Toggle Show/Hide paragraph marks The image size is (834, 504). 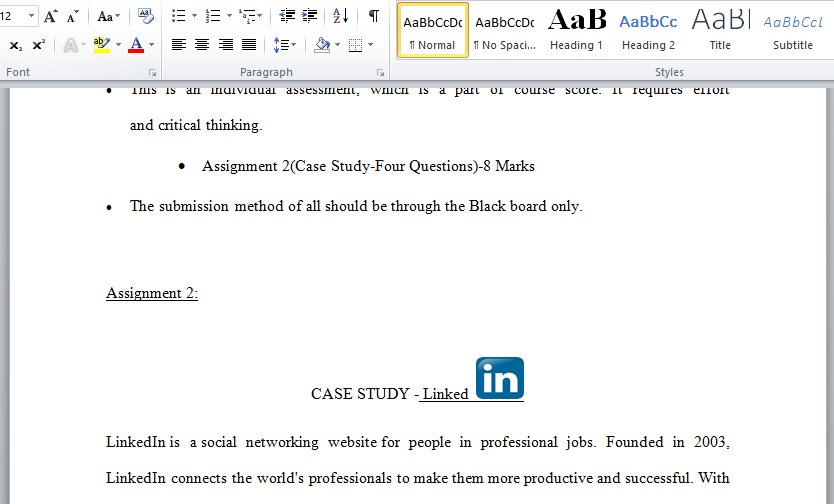tap(374, 16)
